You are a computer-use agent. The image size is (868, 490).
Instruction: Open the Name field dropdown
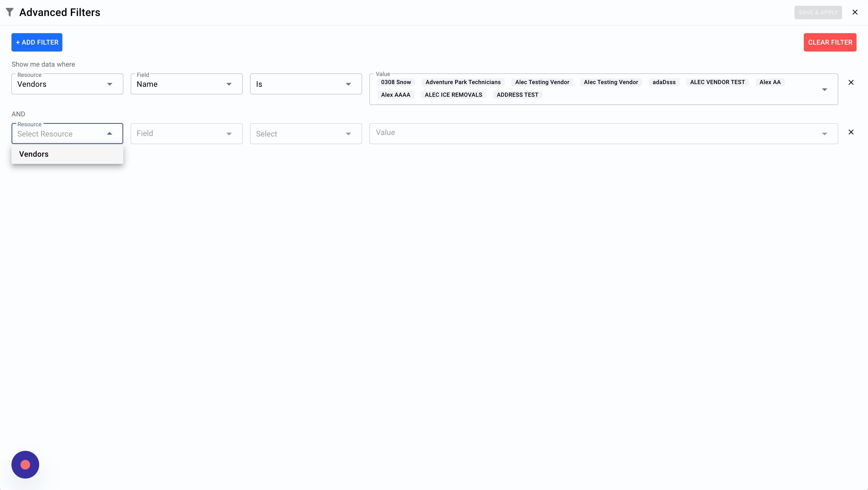(186, 84)
